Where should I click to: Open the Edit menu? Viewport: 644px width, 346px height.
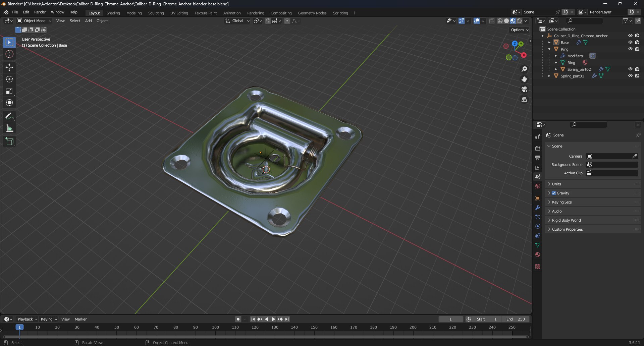coord(26,12)
